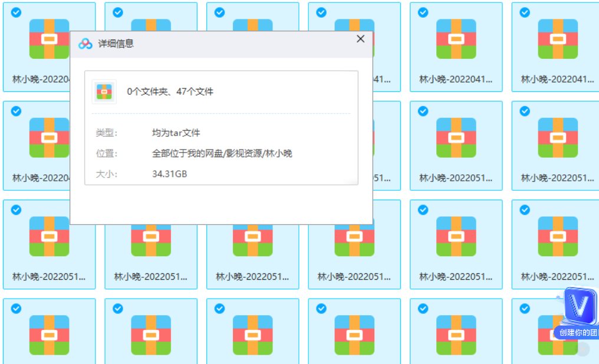This screenshot has width=599, height=364.
Task: Uncheck the third-row leftmost file tile checkmark
Action: click(16, 210)
